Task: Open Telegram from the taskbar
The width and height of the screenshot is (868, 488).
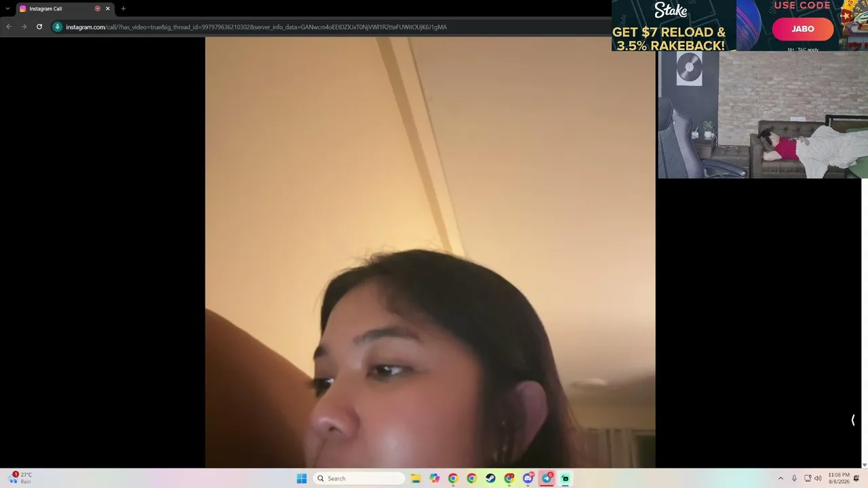Action: coord(547,479)
